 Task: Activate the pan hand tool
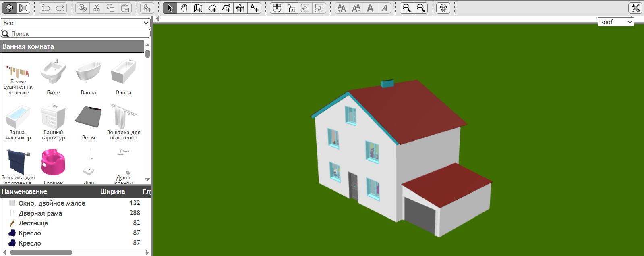184,8
